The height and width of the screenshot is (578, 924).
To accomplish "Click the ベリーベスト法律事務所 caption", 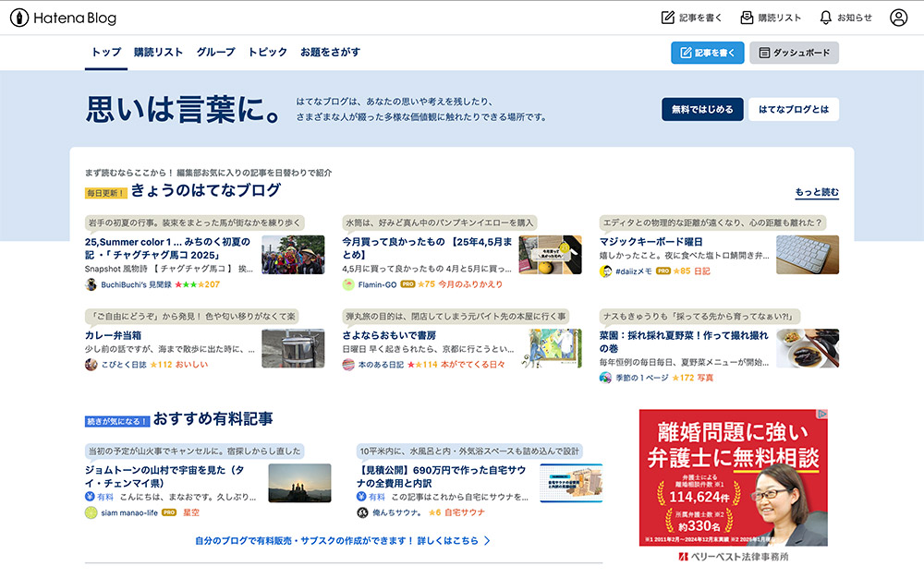I will pos(733,557).
